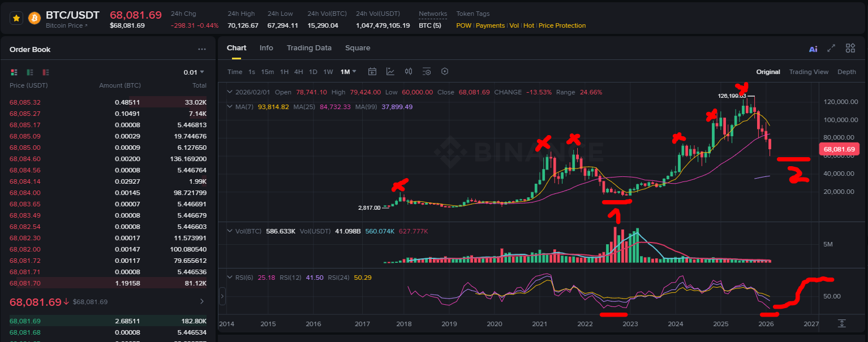
Task: Click the MA(25) value 84,732.33
Action: pyautogui.click(x=336, y=107)
